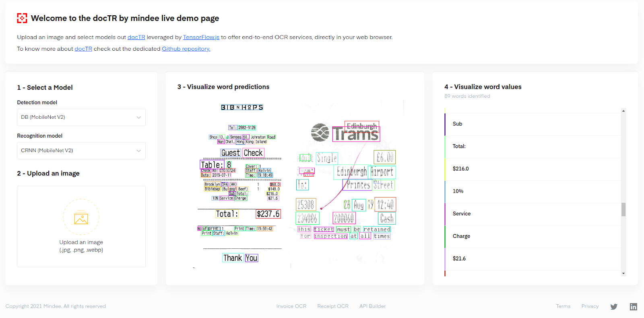This screenshot has width=644, height=318.
Task: Click the '$237.6' word box on receipt
Action: [268, 214]
